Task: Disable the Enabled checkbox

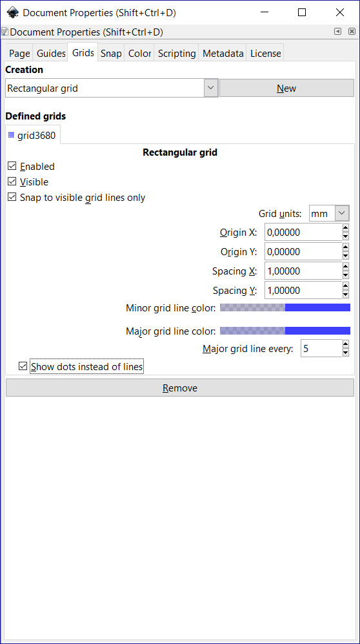Action: click(x=12, y=167)
